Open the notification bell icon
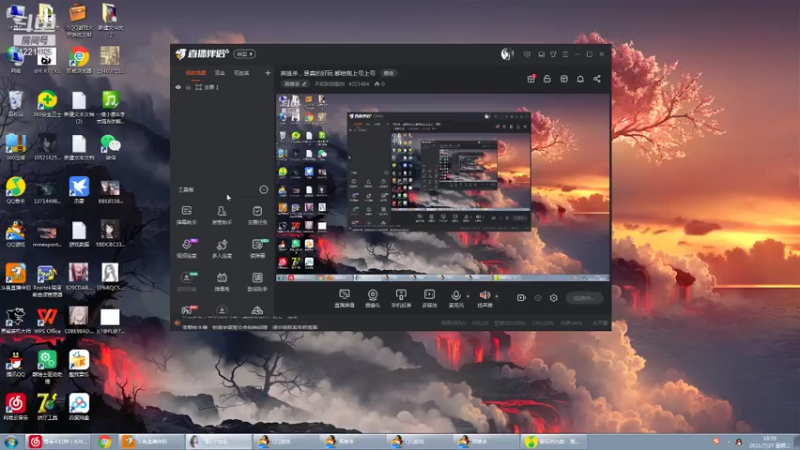This screenshot has height=450, width=800. coord(580,79)
